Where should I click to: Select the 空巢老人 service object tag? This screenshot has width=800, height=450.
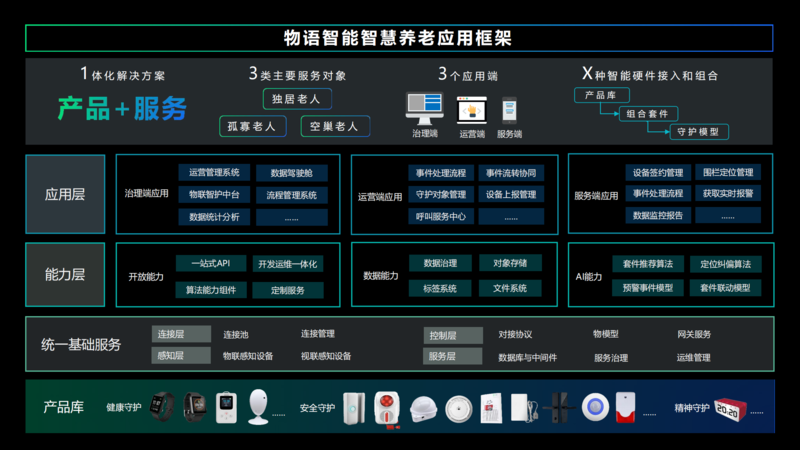coord(335,127)
